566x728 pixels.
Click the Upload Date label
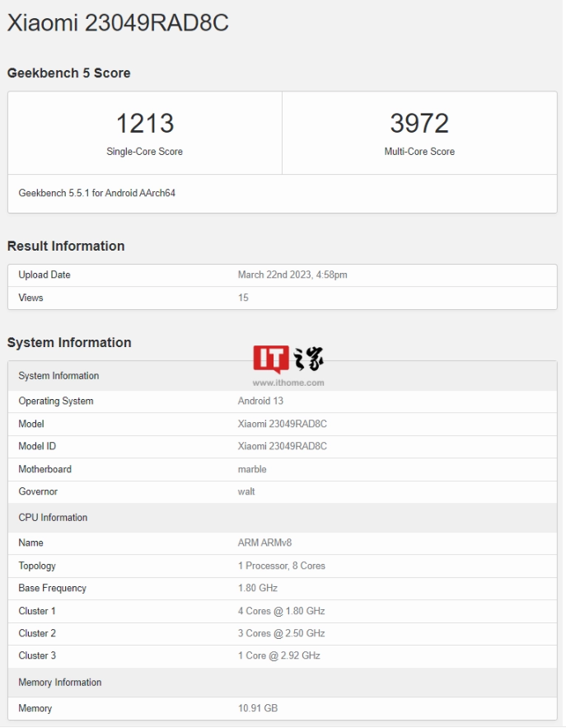[44, 275]
